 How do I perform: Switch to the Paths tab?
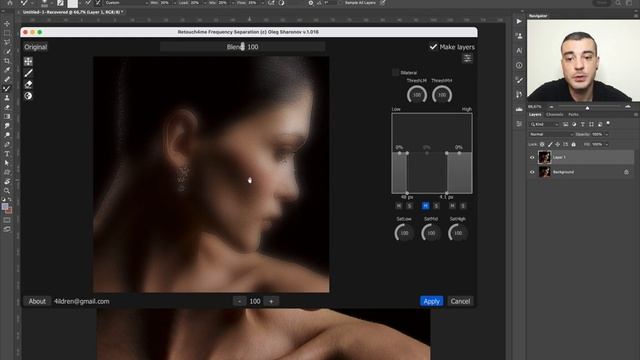click(573, 115)
